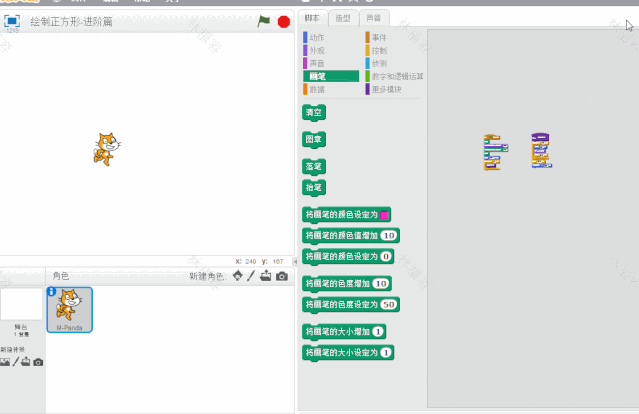Click the pink pen color swatch

coord(384,214)
